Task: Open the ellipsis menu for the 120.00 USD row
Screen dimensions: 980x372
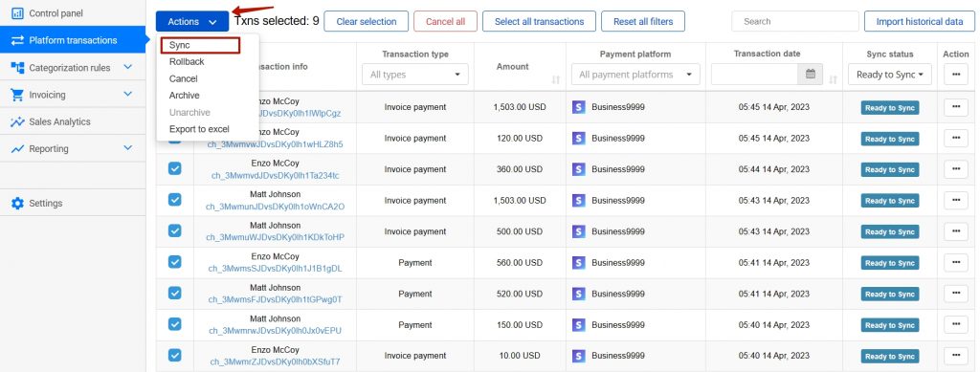Action: (x=956, y=139)
